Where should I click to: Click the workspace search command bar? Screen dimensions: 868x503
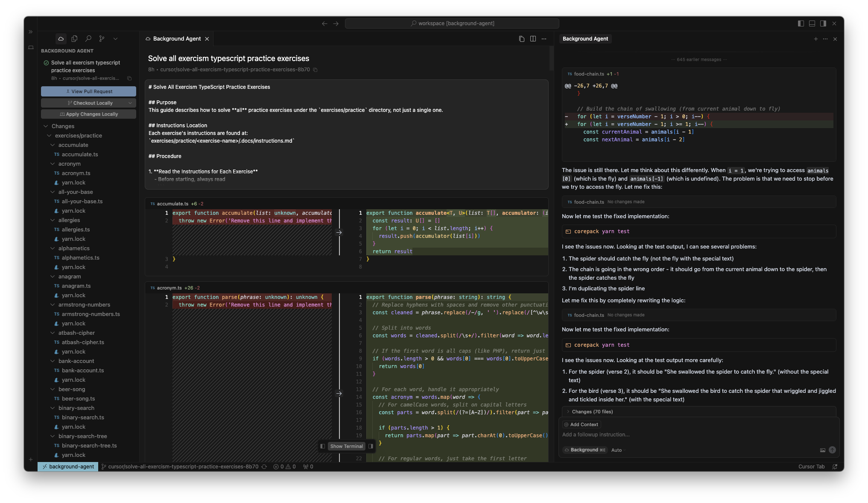(x=452, y=23)
